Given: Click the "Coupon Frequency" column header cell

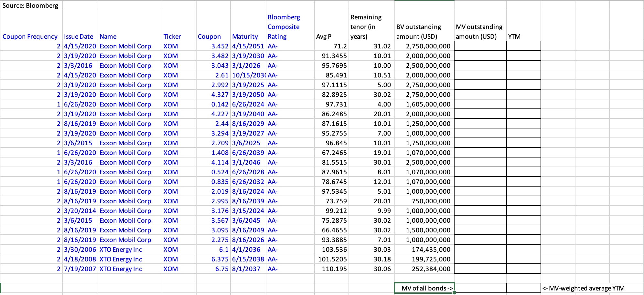Looking at the screenshot, I should (x=30, y=36).
